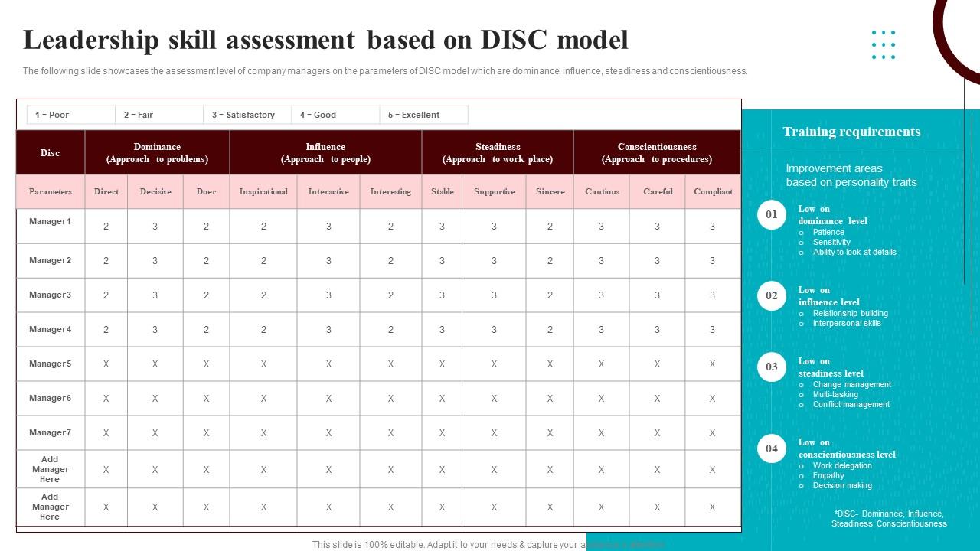Select the Add Manager Here placeholder cell
Screen dimensions: 980x551
pyautogui.click(x=50, y=468)
